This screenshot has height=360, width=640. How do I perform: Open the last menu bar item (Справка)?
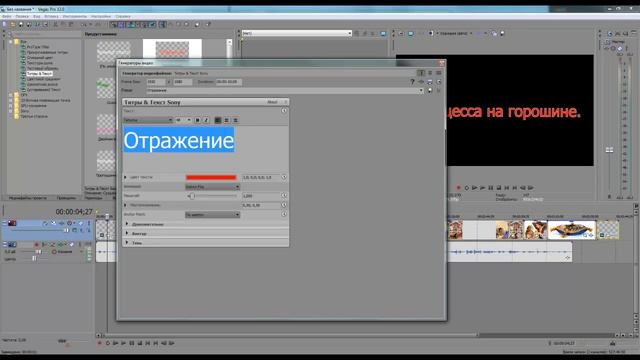click(123, 16)
